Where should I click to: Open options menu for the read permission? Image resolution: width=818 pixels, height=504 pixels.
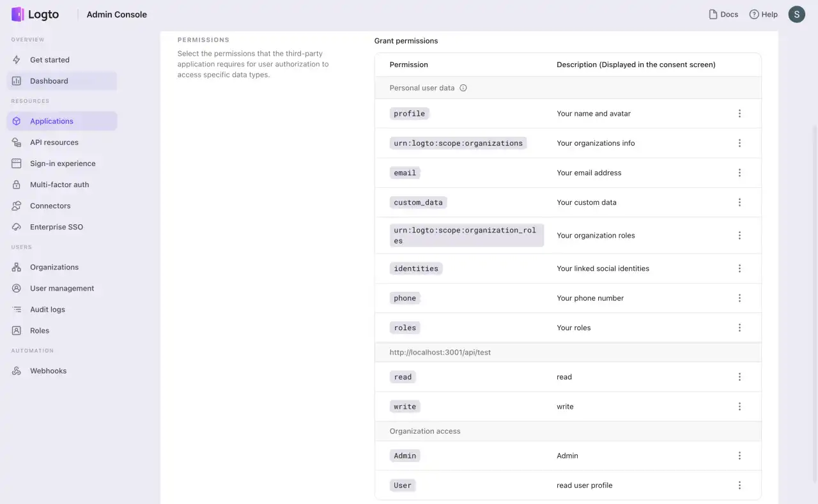pyautogui.click(x=739, y=376)
